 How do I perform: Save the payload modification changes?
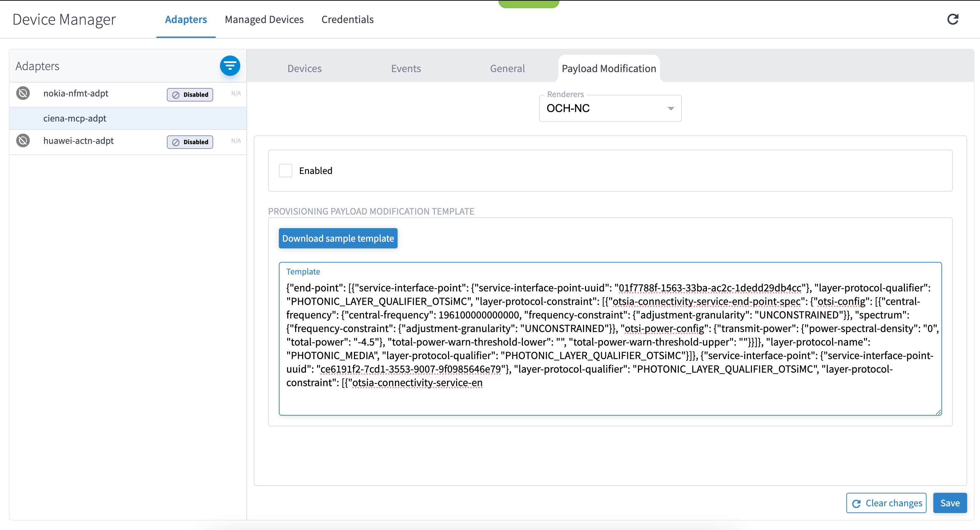(950, 503)
